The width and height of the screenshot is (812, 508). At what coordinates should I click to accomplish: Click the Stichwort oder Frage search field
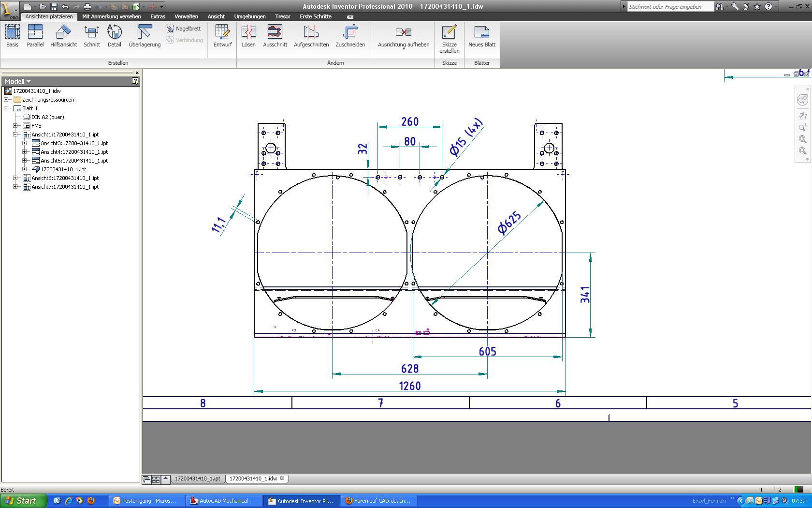point(670,7)
